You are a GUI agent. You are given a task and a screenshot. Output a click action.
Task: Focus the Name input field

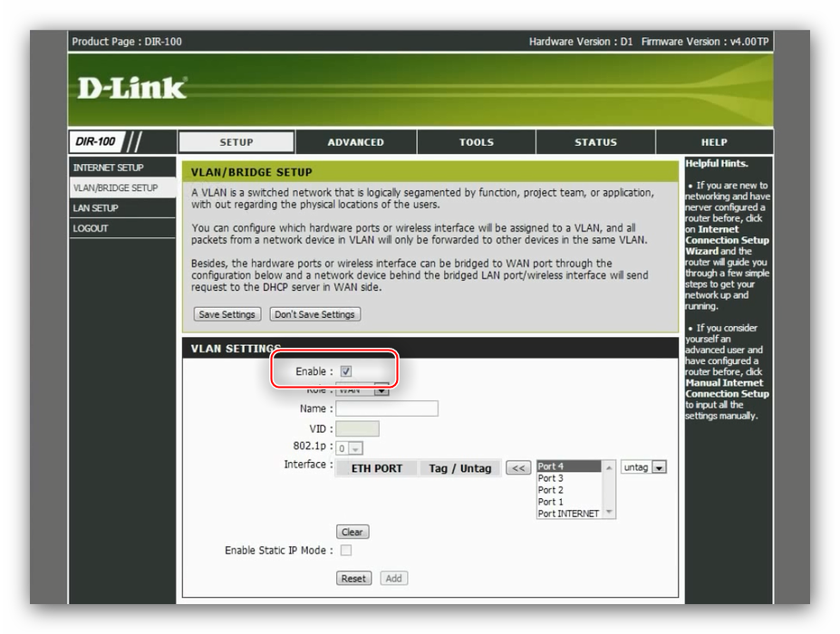387,408
